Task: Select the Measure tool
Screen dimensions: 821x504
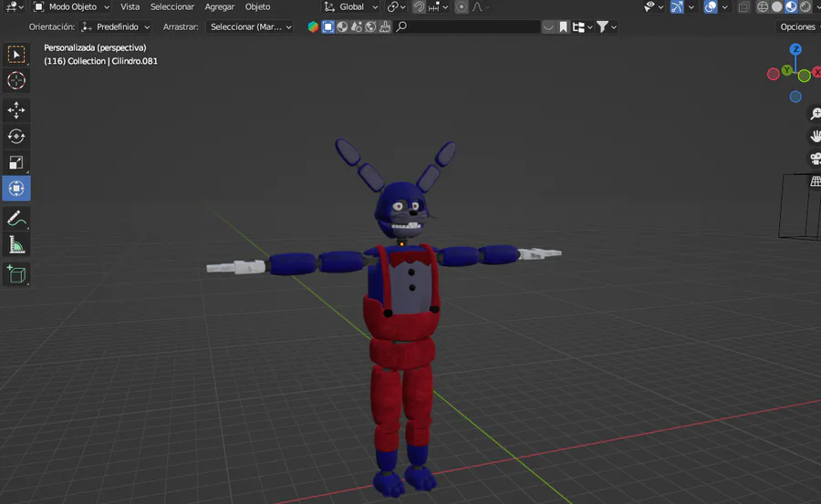Action: (x=16, y=245)
